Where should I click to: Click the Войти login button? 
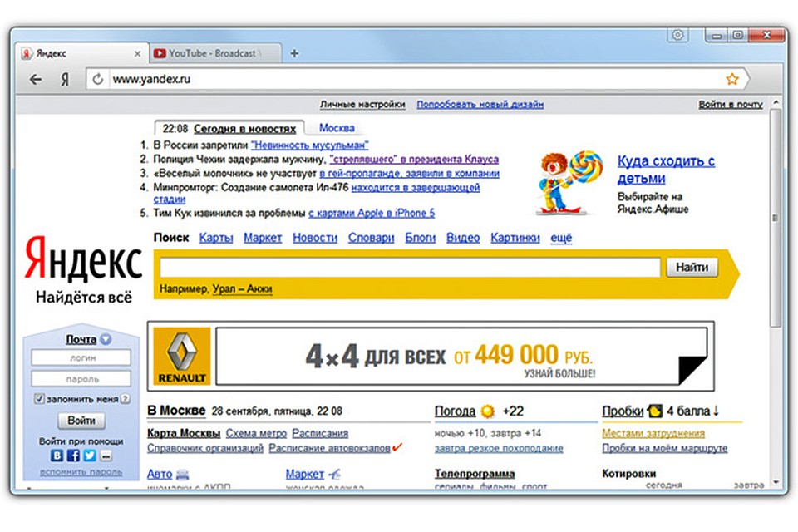point(81,421)
